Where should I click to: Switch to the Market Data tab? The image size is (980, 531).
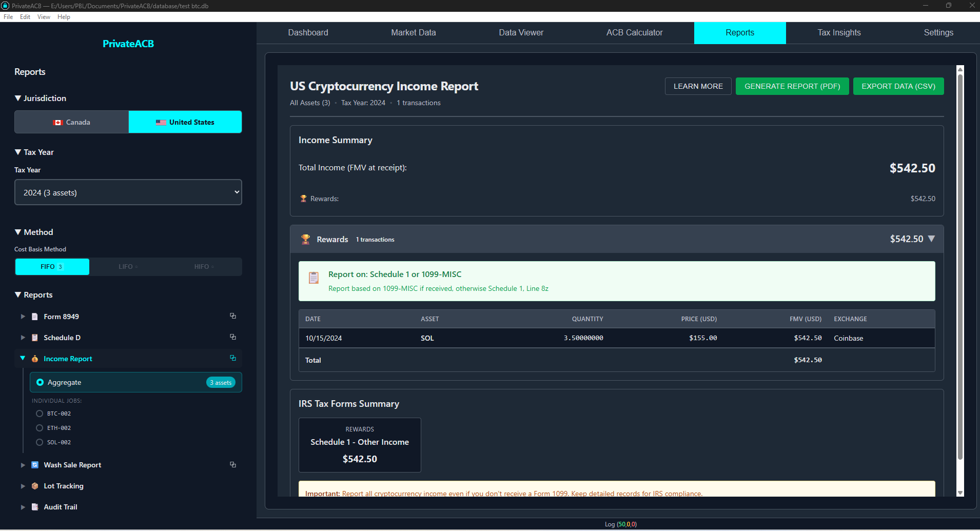(414, 33)
